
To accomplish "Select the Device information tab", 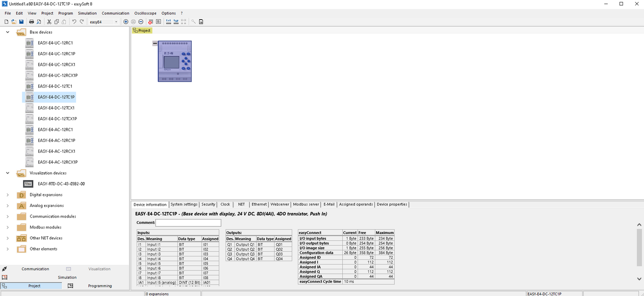I will [x=150, y=205].
